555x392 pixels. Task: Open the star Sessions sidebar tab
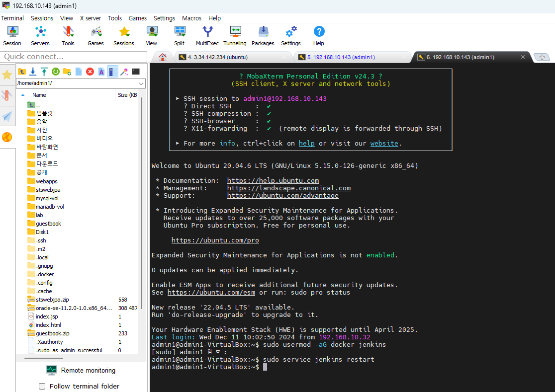7,75
